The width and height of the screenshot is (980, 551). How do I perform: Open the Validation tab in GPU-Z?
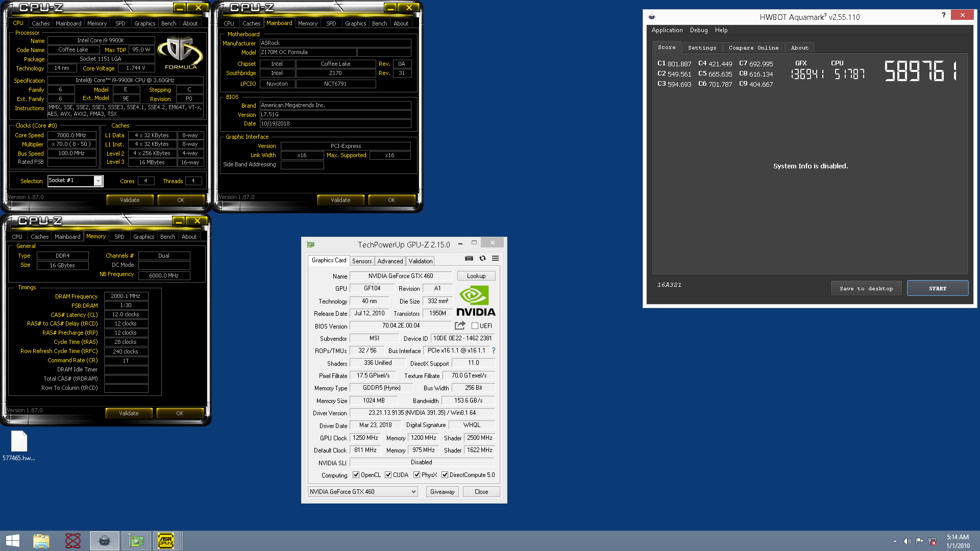(420, 261)
